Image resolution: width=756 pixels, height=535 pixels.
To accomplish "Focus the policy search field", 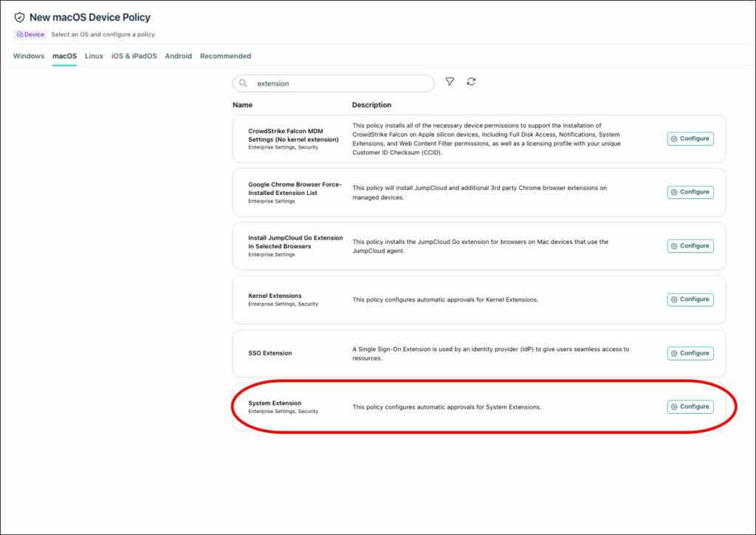I will point(333,84).
